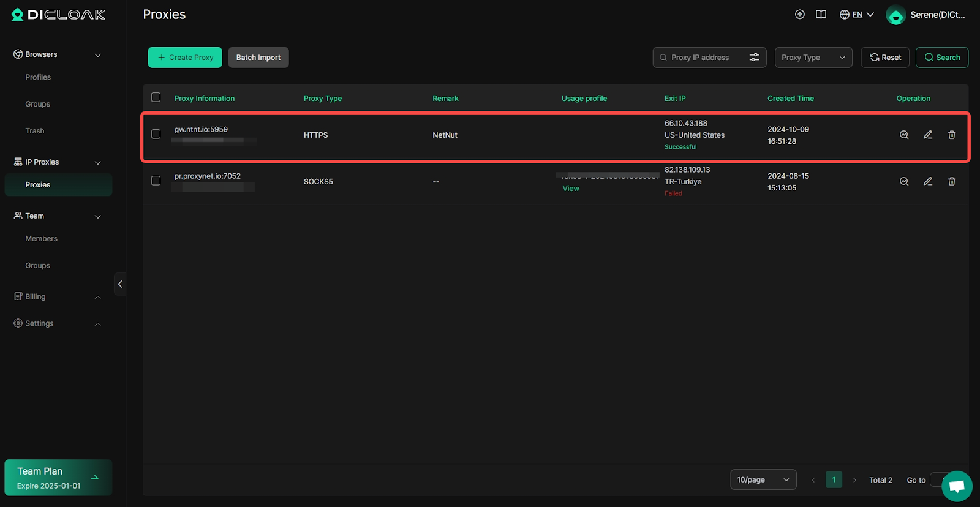Click the Successful status text
Viewport: 980px width, 507px height.
click(680, 147)
